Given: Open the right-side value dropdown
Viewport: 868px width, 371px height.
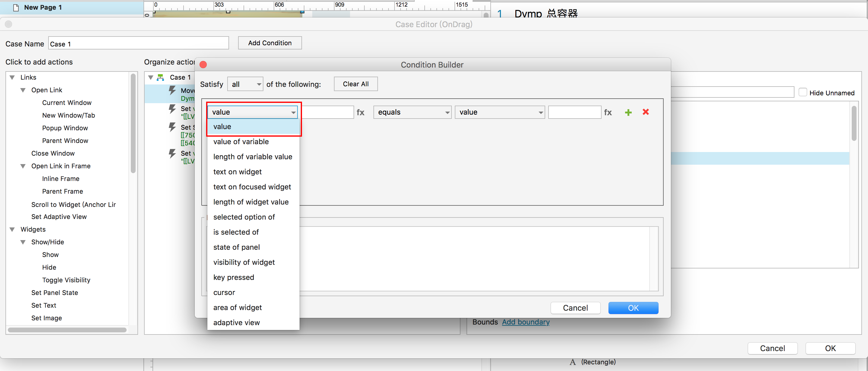Looking at the screenshot, I should (x=499, y=112).
